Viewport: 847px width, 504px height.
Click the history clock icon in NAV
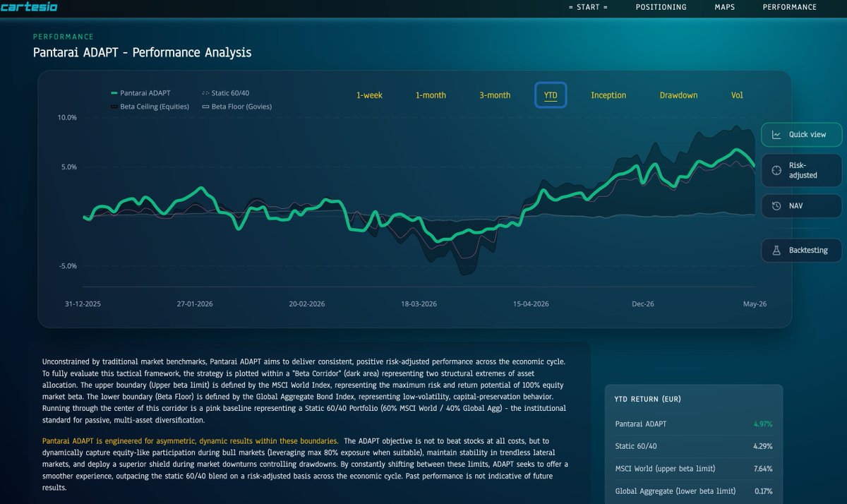point(776,206)
